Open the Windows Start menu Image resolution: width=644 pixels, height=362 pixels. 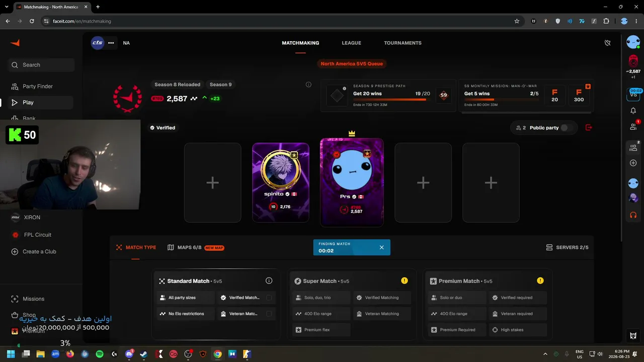(x=11, y=354)
